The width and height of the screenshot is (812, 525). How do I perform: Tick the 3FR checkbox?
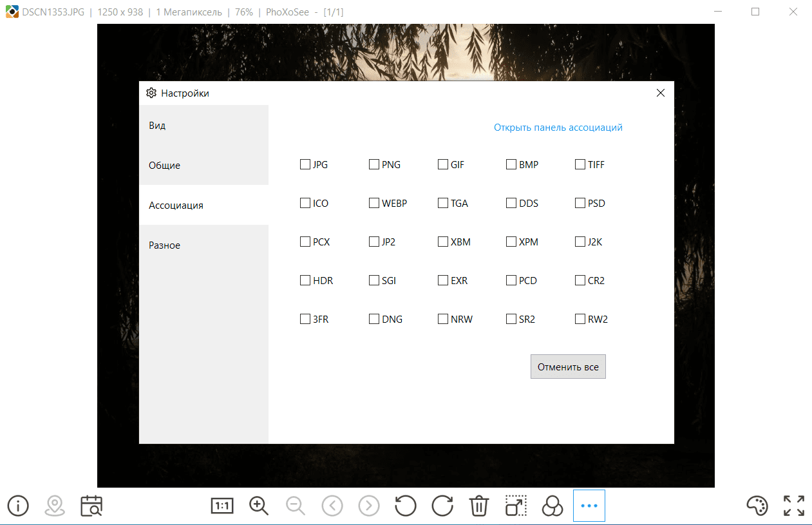(x=305, y=319)
